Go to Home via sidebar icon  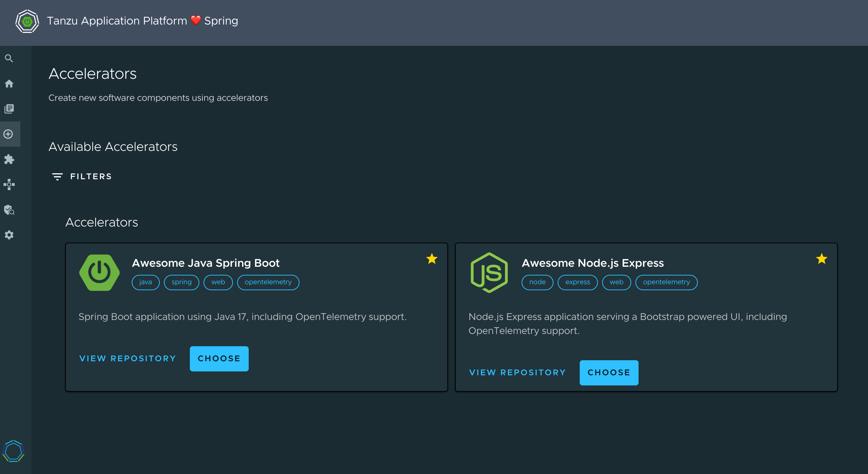click(9, 84)
